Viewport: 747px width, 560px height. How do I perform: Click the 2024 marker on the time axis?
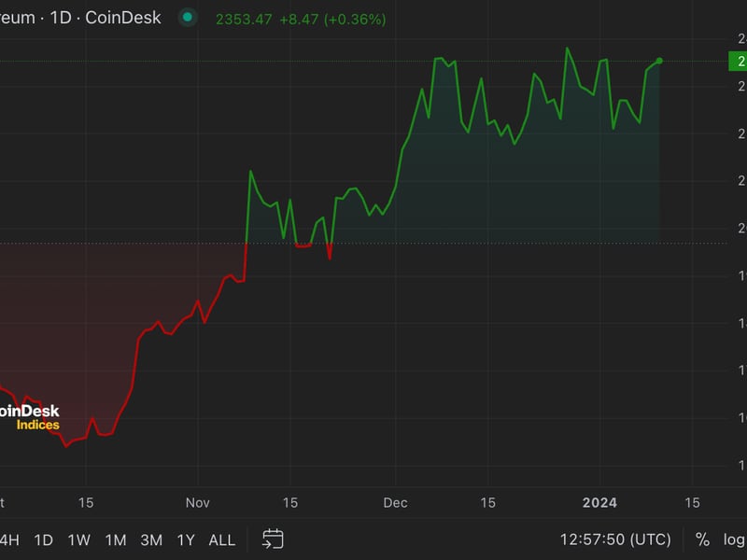599,502
